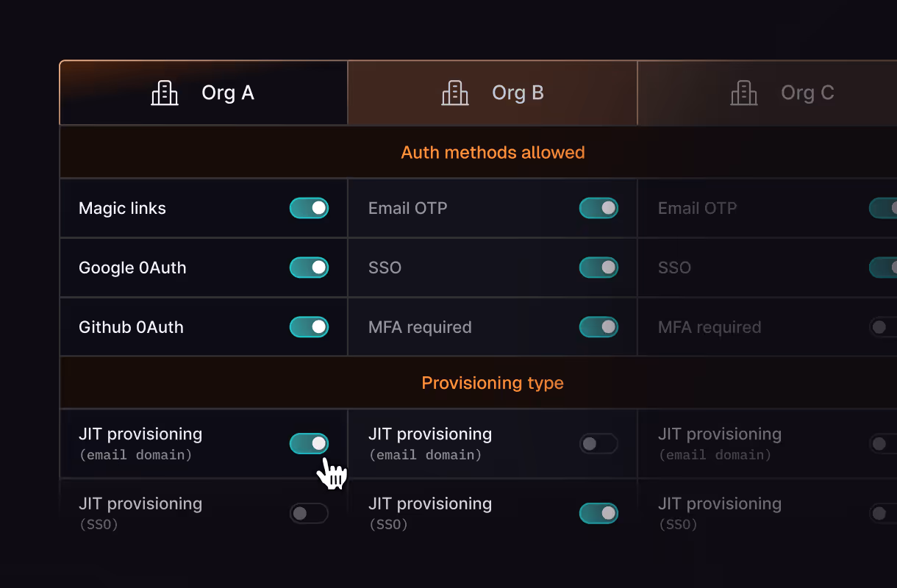
Task: Disable Email OTP for Org B
Action: coord(598,208)
